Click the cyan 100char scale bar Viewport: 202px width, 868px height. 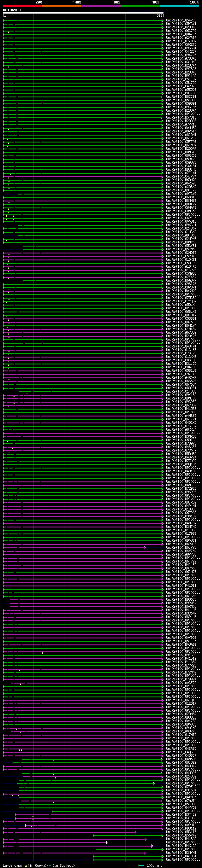click(x=141, y=866)
